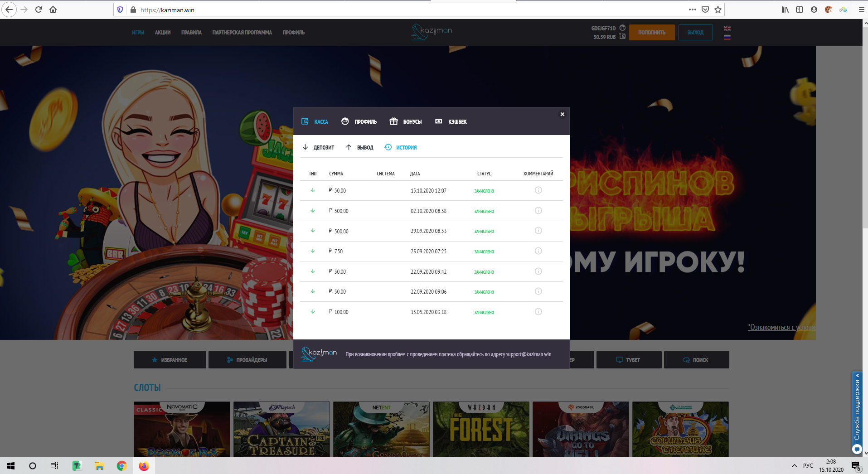This screenshot has height=474, width=868.
Task: Open the Vikings Go To Hell slot thumbnail
Action: pyautogui.click(x=581, y=429)
